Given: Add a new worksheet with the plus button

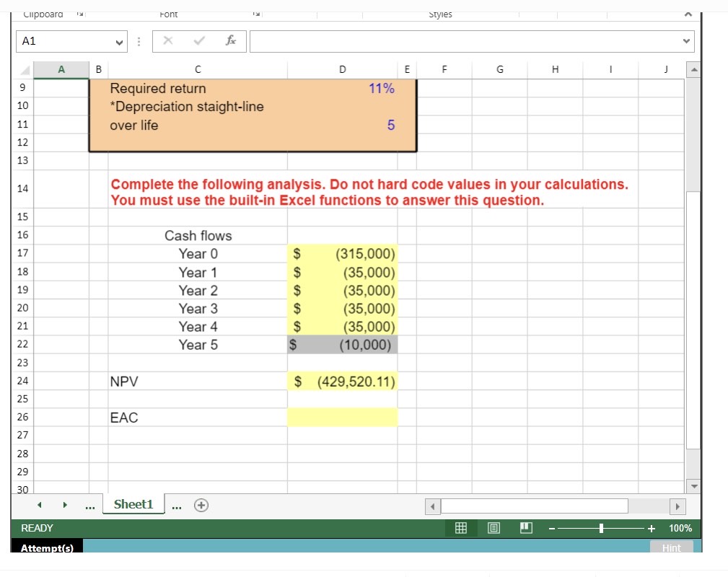Looking at the screenshot, I should click(x=201, y=505).
